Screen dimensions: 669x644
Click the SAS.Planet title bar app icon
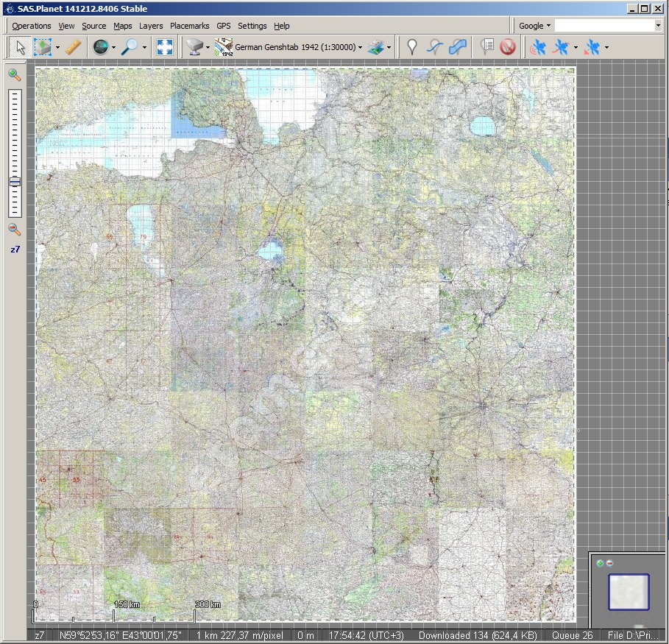(x=10, y=9)
